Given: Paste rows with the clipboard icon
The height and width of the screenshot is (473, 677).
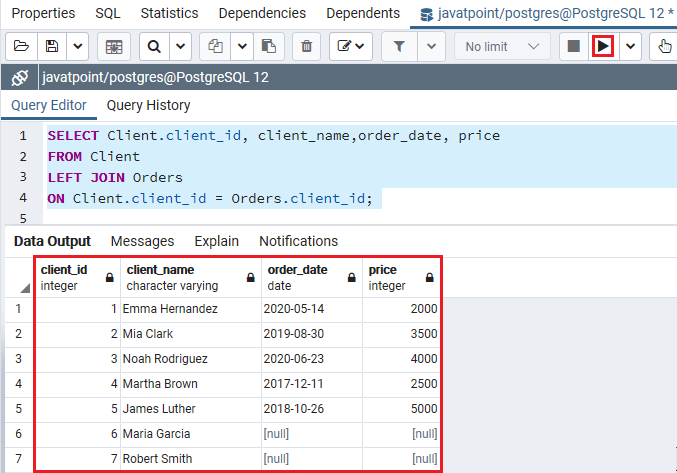Looking at the screenshot, I should [x=269, y=46].
